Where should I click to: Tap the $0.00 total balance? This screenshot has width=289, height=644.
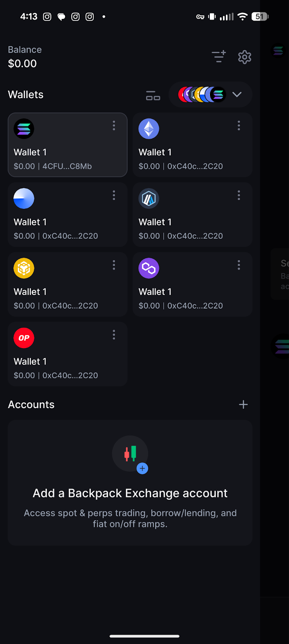pos(23,64)
